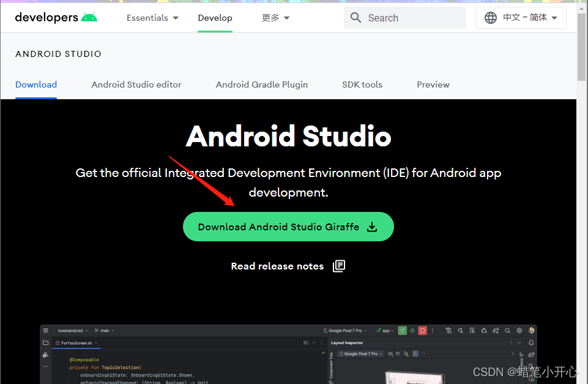This screenshot has width=588, height=384.
Task: Expand the Essentials menu
Action: point(152,18)
